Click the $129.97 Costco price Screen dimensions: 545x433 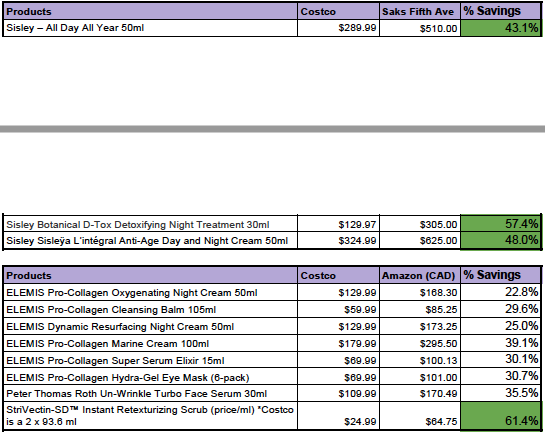338,224
